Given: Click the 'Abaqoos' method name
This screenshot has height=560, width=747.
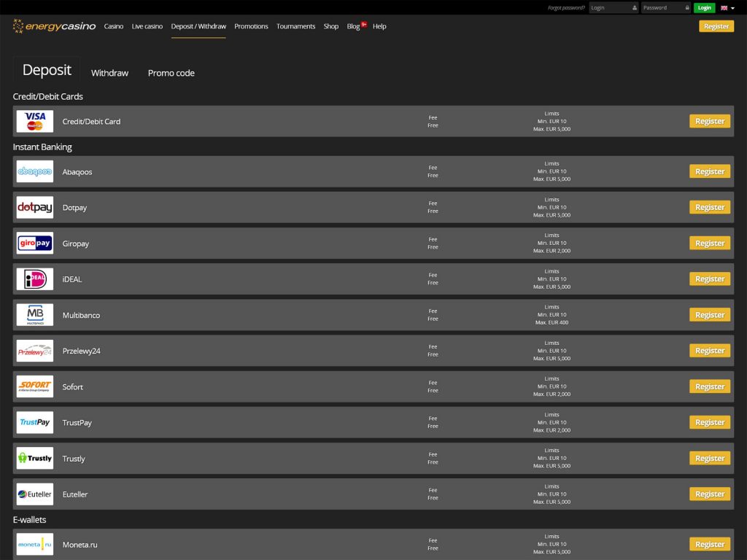Looking at the screenshot, I should [77, 172].
